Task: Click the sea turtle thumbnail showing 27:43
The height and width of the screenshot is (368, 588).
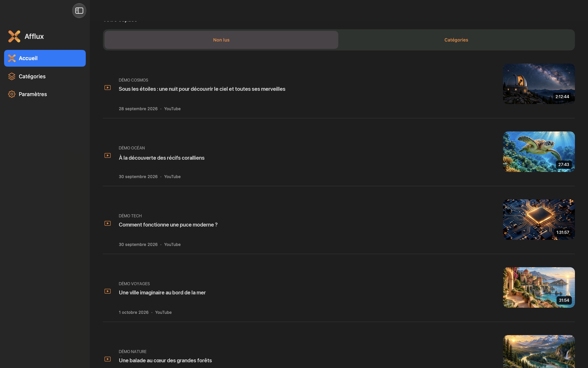Action: point(539,152)
